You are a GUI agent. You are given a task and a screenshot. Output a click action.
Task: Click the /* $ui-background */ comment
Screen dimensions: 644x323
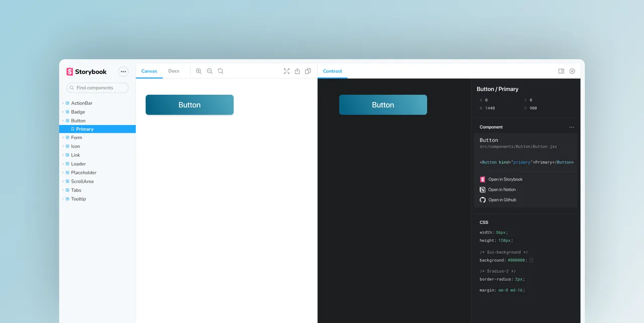coord(504,252)
